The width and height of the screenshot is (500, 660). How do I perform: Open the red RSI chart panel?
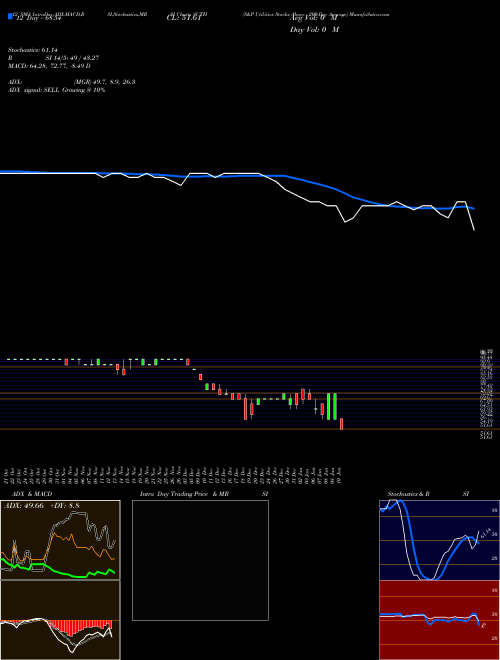click(x=439, y=620)
